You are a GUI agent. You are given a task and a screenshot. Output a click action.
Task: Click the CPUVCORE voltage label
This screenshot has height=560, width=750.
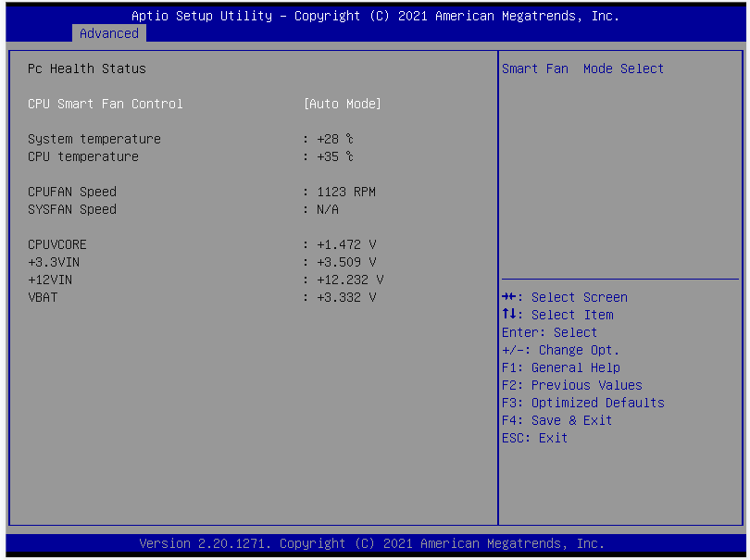(57, 244)
